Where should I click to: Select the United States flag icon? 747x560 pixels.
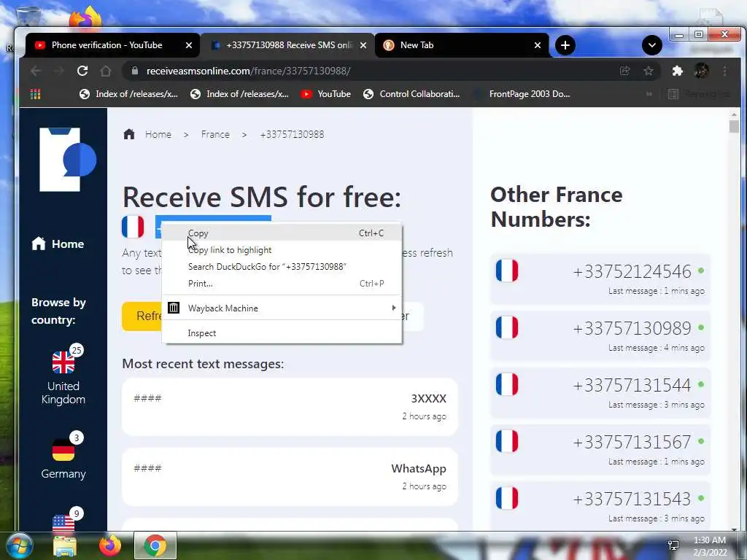pos(63,524)
